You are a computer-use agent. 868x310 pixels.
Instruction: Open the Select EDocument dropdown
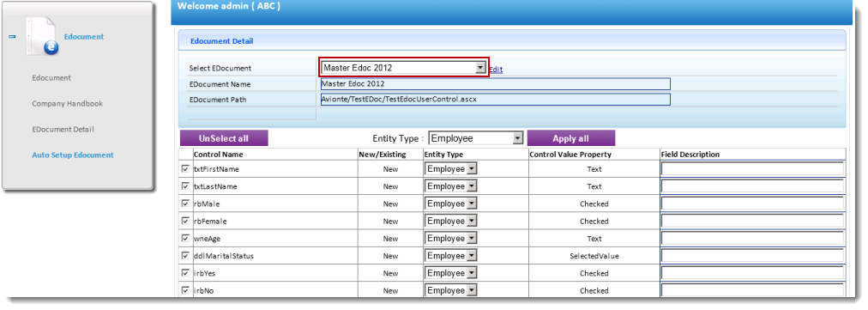(x=404, y=68)
